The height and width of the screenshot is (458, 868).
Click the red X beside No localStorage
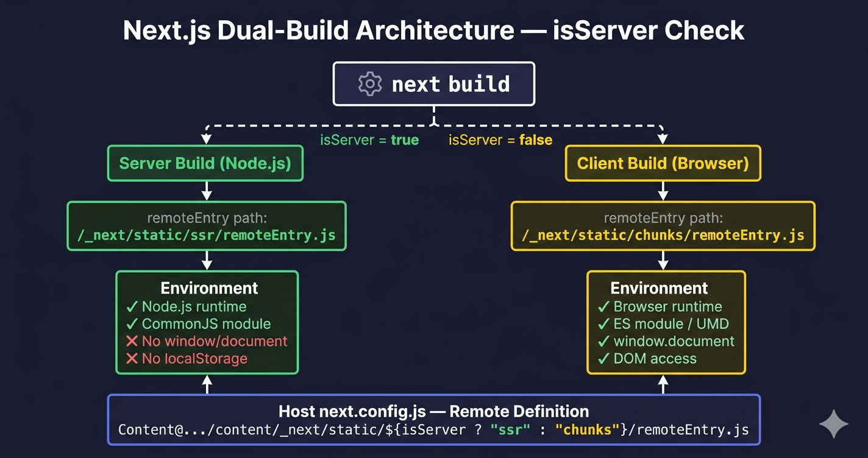click(132, 359)
